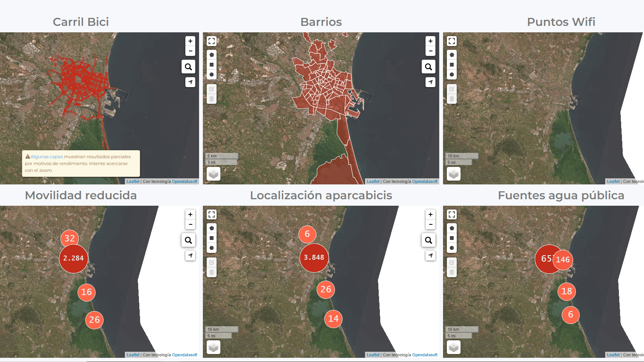Select polygon draw tool on Barrios map
This screenshot has height=362, width=644.
(x=212, y=55)
